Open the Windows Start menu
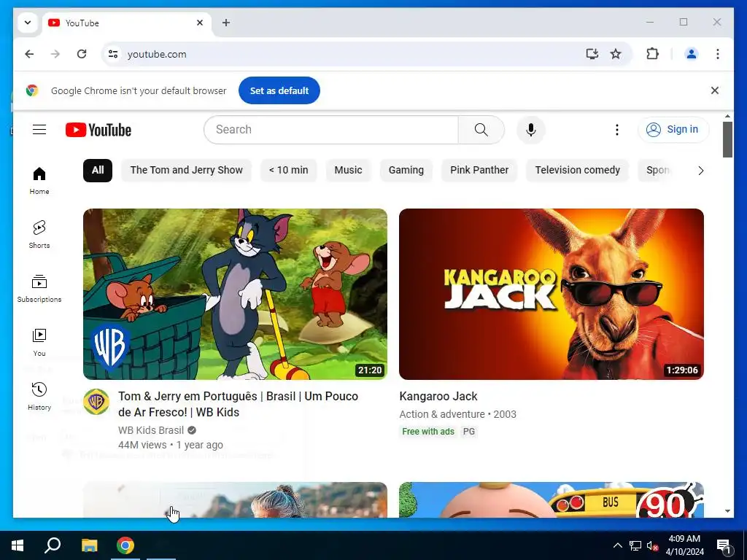 [18, 545]
